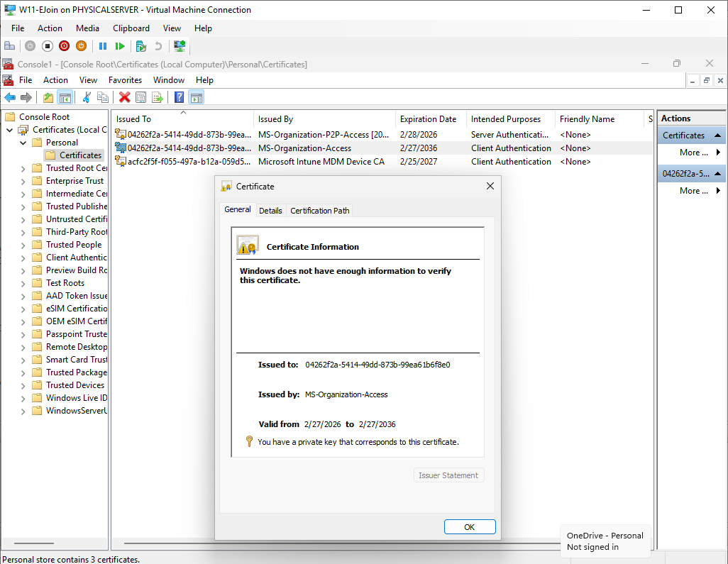Image resolution: width=728 pixels, height=564 pixels.
Task: Pause the virtual machine
Action: click(103, 46)
